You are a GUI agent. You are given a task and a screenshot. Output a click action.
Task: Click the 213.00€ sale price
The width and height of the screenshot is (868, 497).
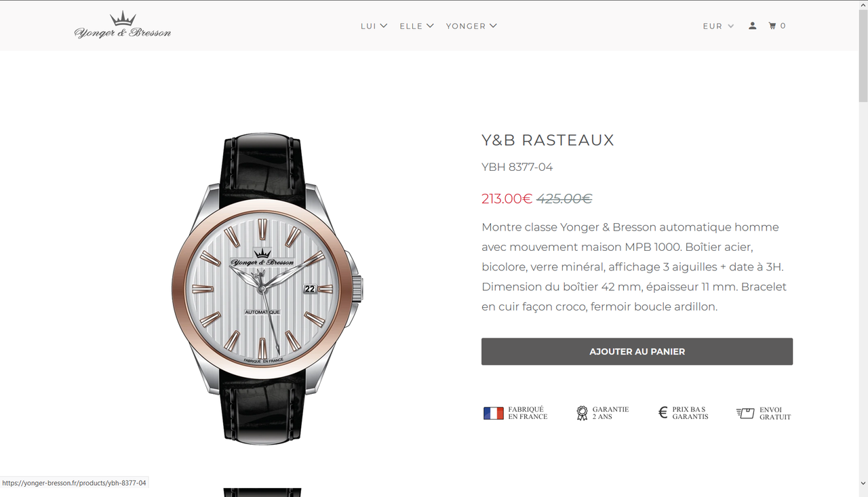point(507,199)
